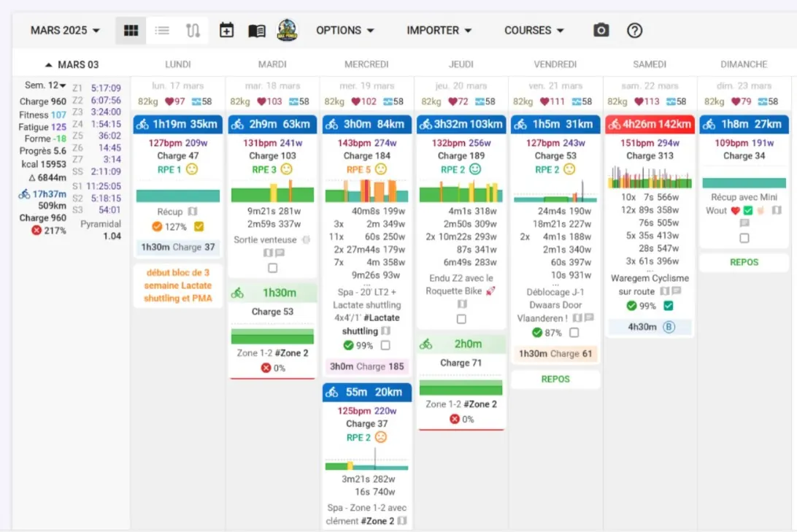Click the REPOS label on Sunday
Viewport: 797px width, 532px height.
pos(744,262)
